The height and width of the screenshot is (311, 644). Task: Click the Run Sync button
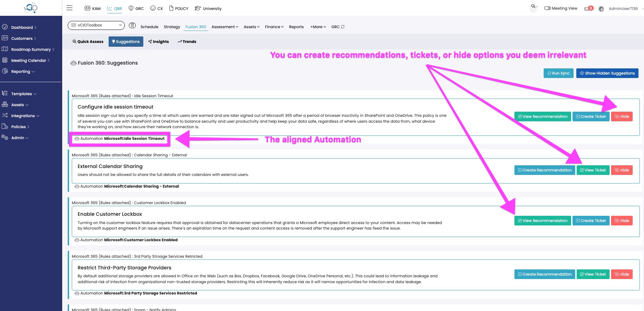(558, 73)
